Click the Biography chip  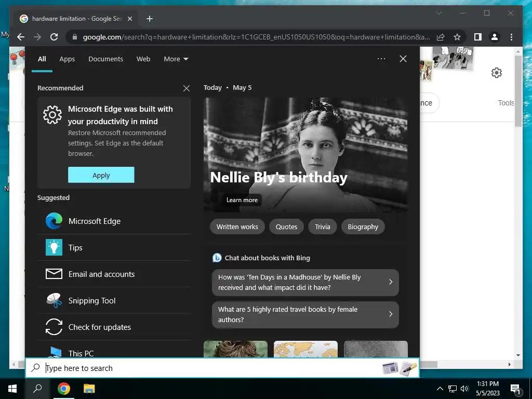pyautogui.click(x=363, y=227)
